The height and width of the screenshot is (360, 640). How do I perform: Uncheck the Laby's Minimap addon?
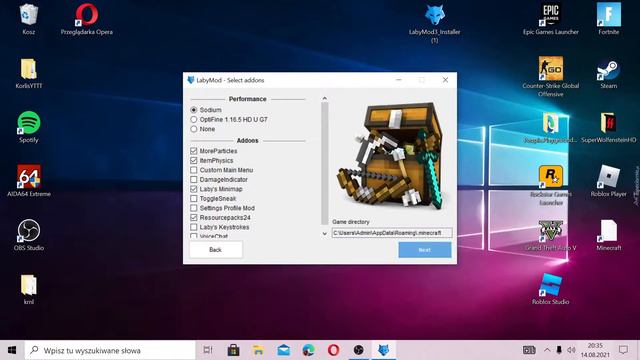(x=193, y=189)
